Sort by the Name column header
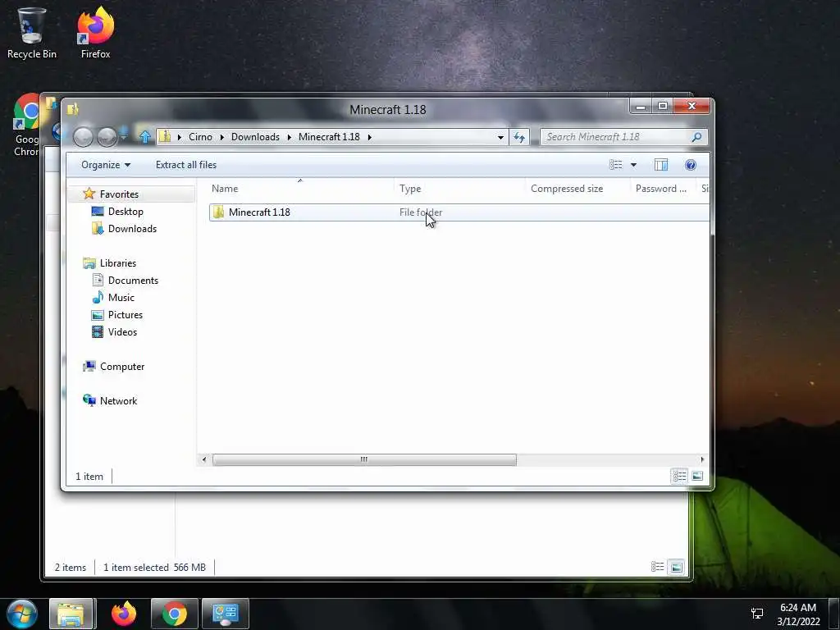 click(x=300, y=189)
